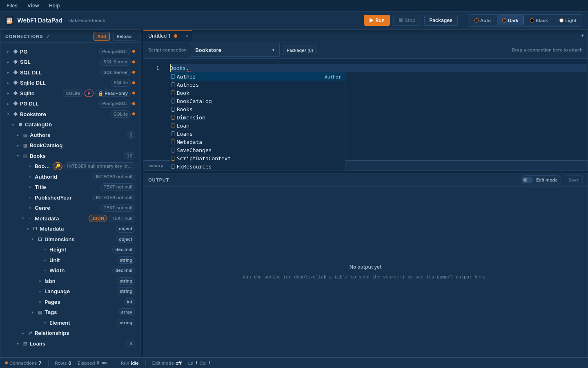Select the Author suggestion icon in autocomplete
This screenshot has height=368, width=588.
[x=173, y=76]
